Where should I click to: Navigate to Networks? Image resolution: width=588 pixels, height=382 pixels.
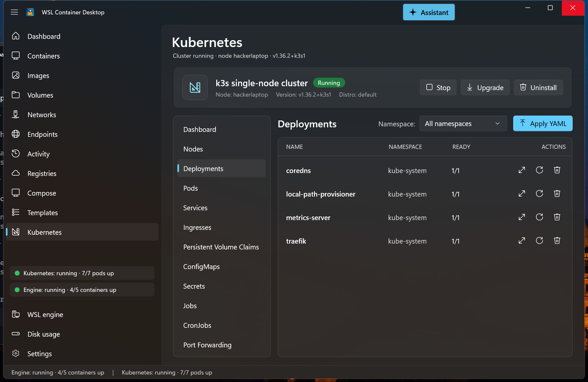click(x=82, y=115)
